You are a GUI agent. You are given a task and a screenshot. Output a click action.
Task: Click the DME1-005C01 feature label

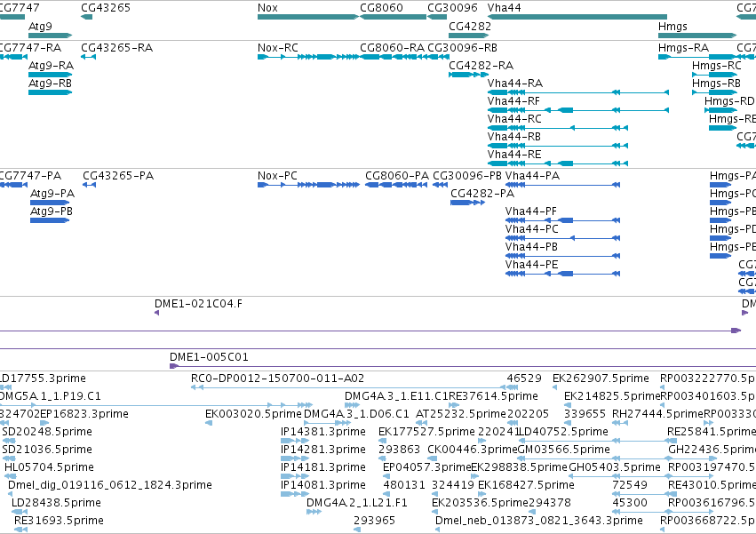point(209,357)
